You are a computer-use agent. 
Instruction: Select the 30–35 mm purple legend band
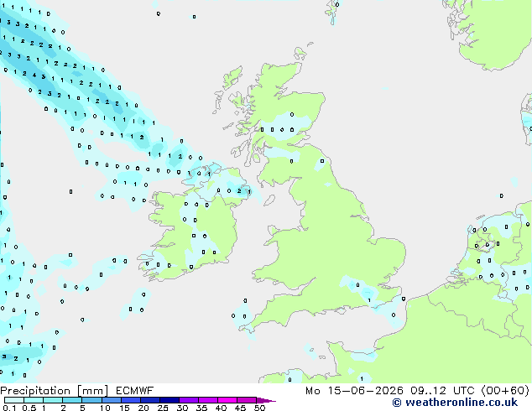coord(189,400)
